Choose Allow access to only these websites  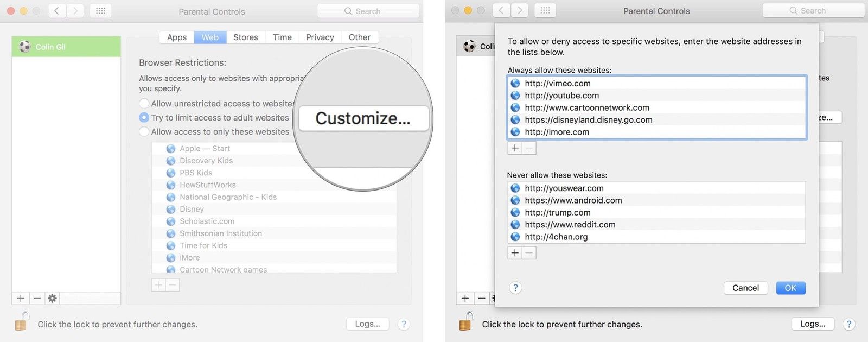pos(144,132)
